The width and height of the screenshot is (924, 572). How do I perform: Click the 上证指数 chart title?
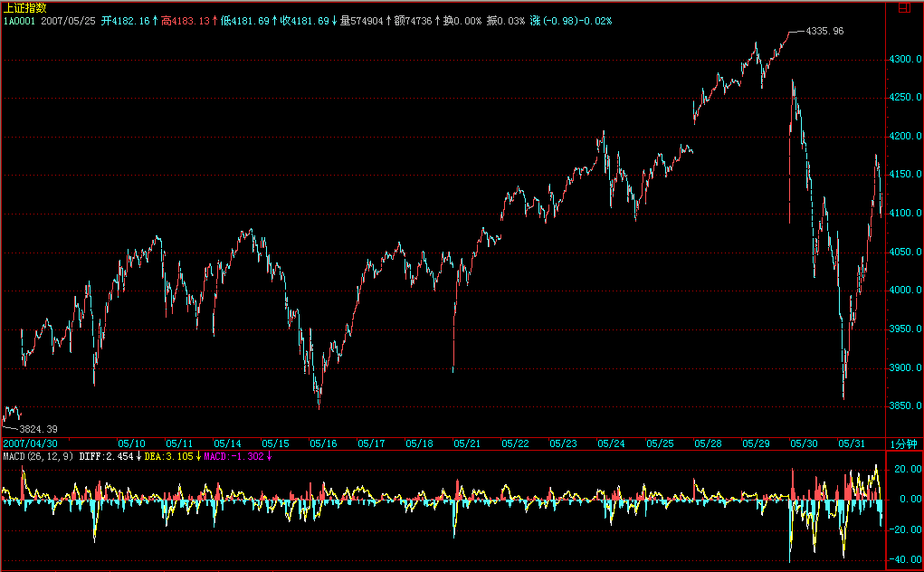click(20, 7)
